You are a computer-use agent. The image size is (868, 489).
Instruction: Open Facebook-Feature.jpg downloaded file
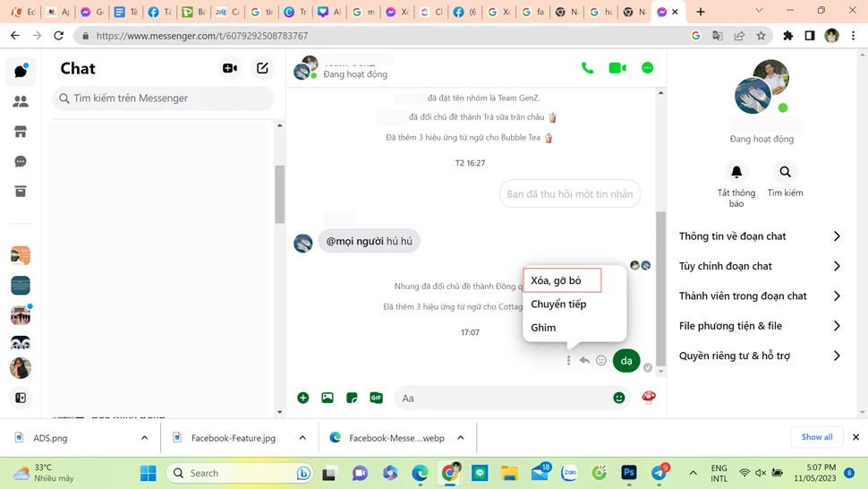pos(233,437)
